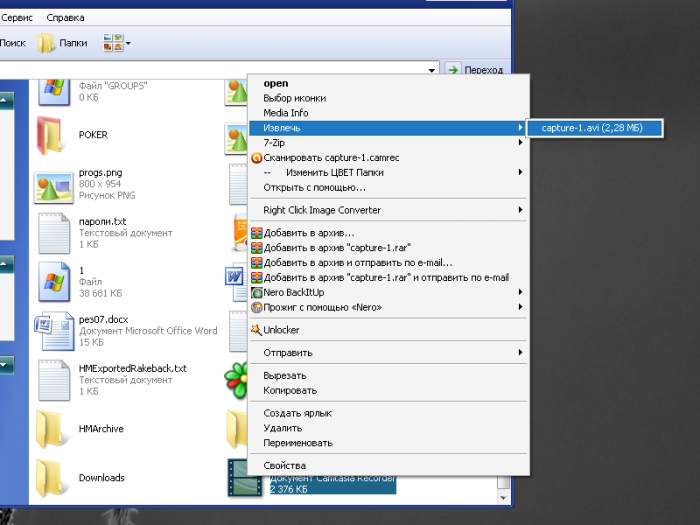Collapse the top left task pane section

[x=5, y=101]
